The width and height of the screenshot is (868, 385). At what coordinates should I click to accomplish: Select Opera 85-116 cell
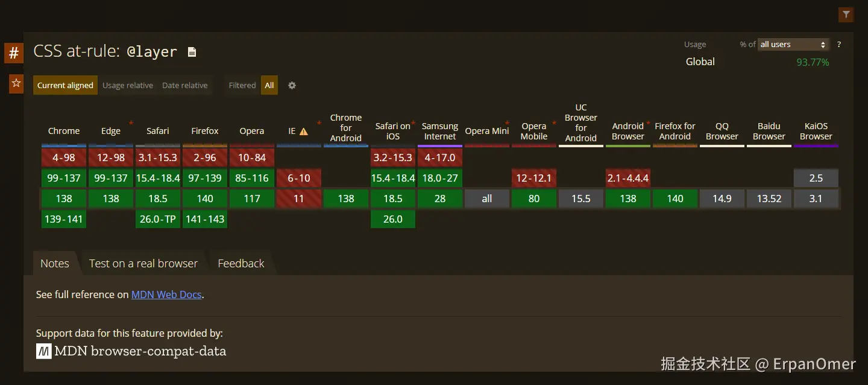(252, 178)
